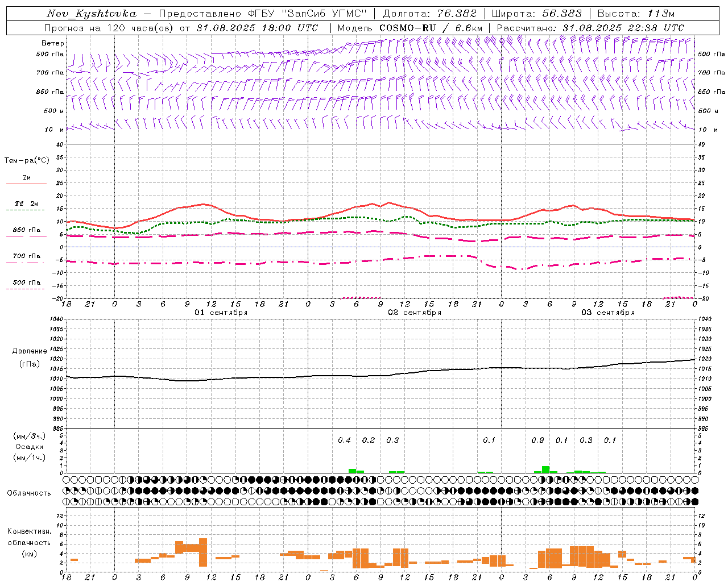Select the Td 2м dew point legend entry
Viewport: 728px width, 582px height.
pos(26,203)
